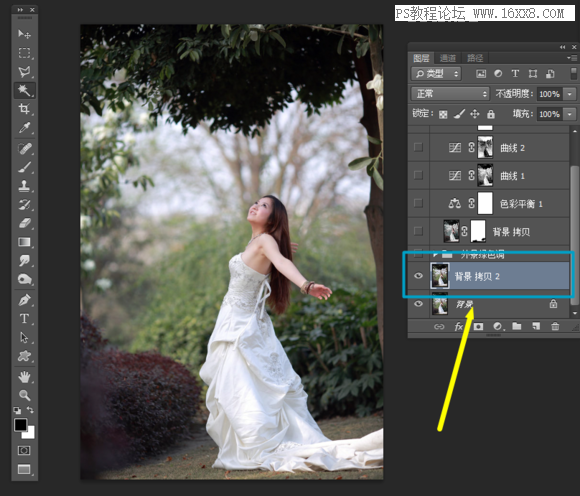Hide the 背景 拷贝 2 layer
Screen dimensions: 580x496
click(418, 276)
